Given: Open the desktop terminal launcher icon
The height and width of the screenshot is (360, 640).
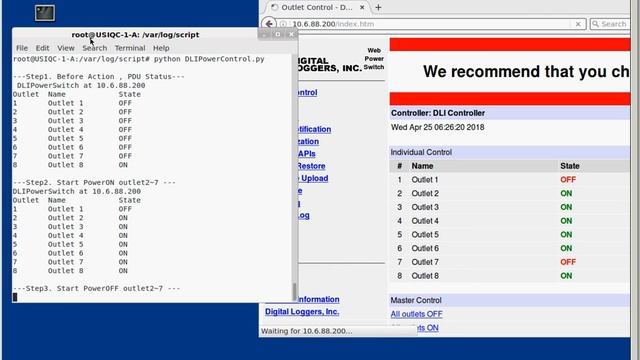Looking at the screenshot, I should click(x=45, y=13).
